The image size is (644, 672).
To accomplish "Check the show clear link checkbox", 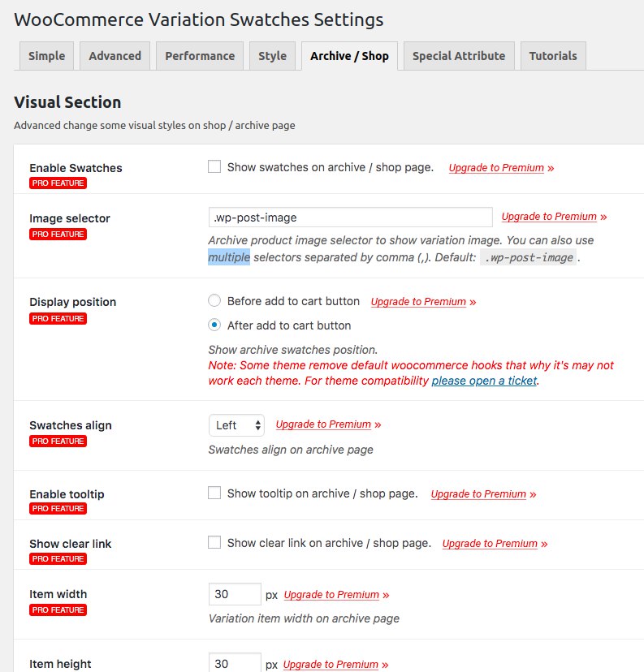I will click(214, 543).
